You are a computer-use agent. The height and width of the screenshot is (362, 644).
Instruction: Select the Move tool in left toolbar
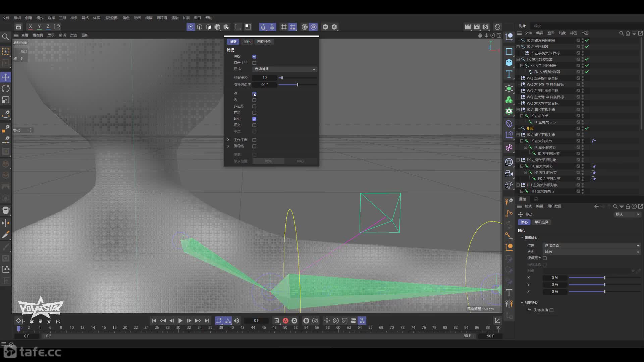click(x=6, y=77)
